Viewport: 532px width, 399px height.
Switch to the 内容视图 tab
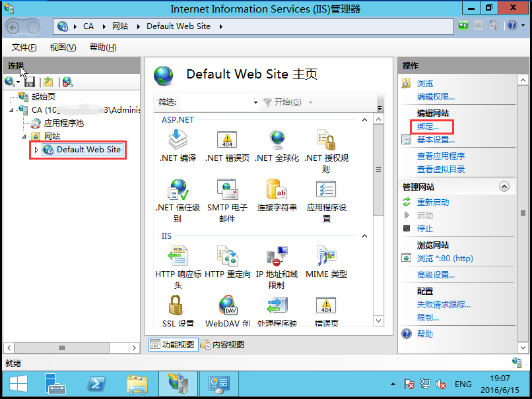tap(222, 344)
